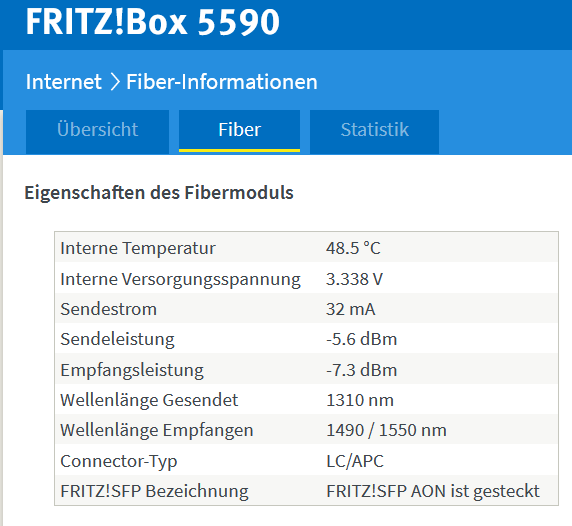Click the Sendeleistung -5.6 dBm value
572x526 pixels.
click(x=361, y=339)
